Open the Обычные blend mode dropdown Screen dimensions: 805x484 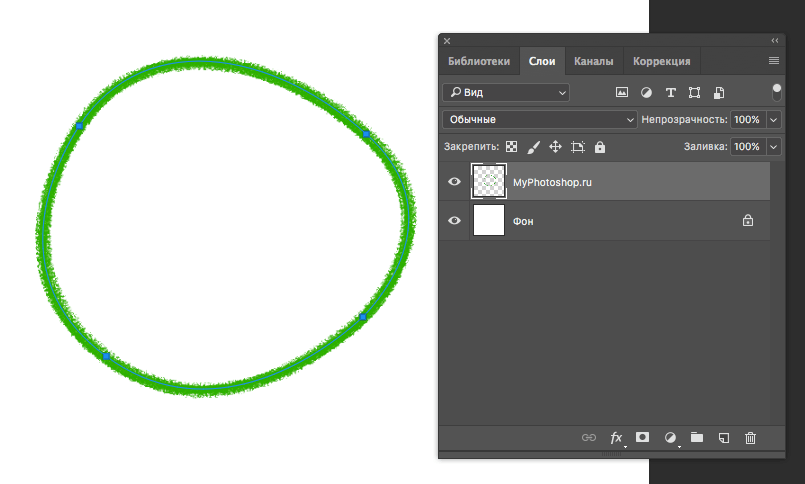pos(540,120)
